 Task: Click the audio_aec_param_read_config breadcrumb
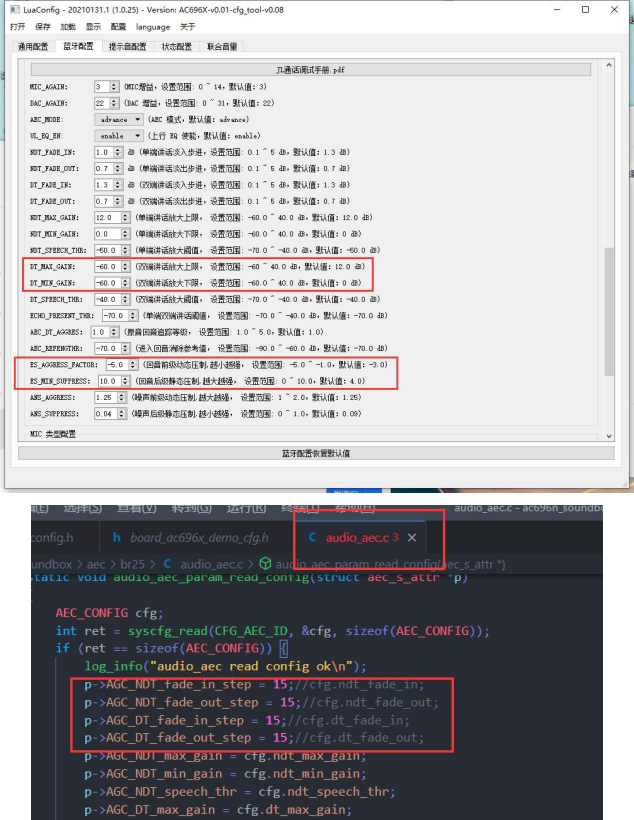[390, 564]
